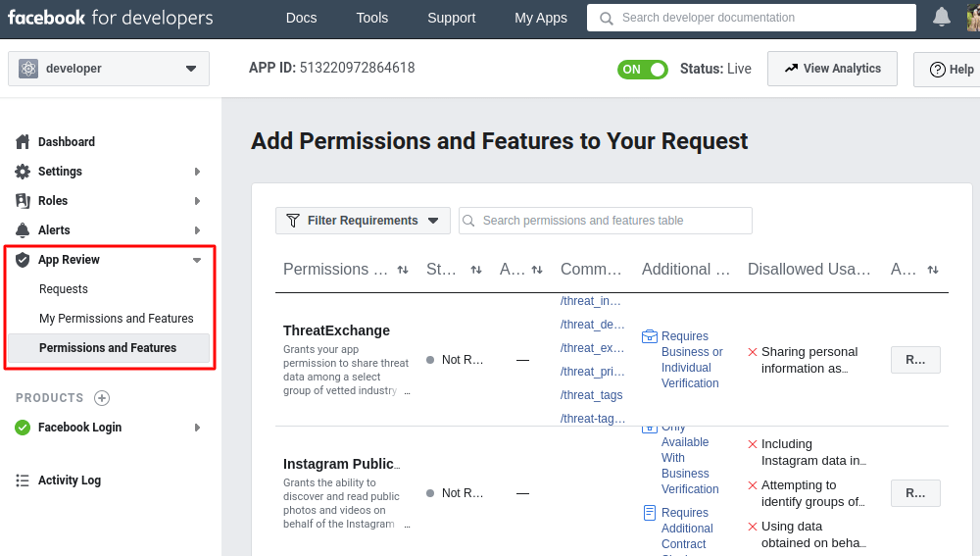
Task: Click the user profile avatar
Action: pos(973,18)
